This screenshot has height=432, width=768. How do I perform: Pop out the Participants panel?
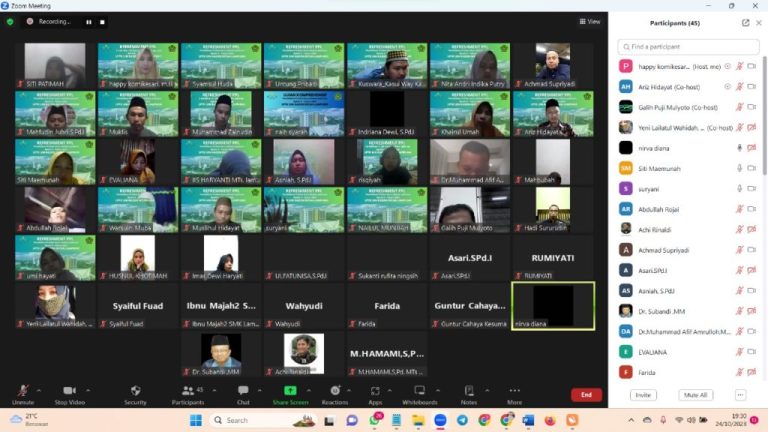[x=745, y=23]
